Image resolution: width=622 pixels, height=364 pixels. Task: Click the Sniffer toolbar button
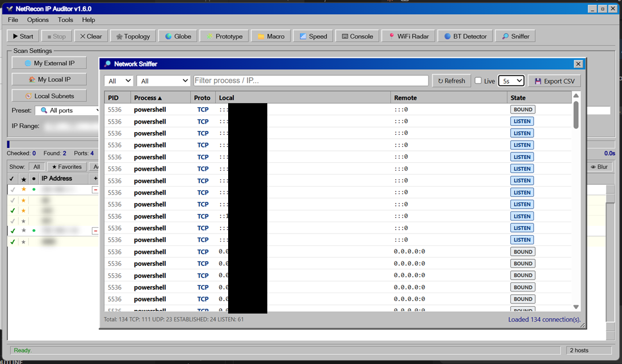coord(515,36)
